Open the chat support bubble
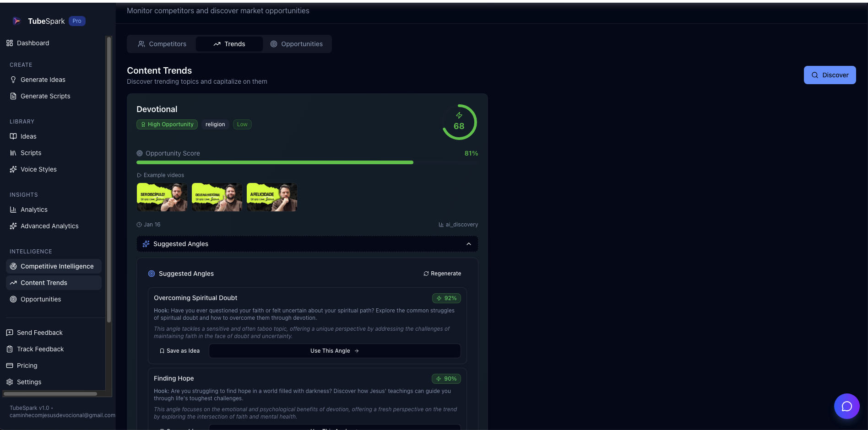Viewport: 868px width, 430px height. click(847, 406)
